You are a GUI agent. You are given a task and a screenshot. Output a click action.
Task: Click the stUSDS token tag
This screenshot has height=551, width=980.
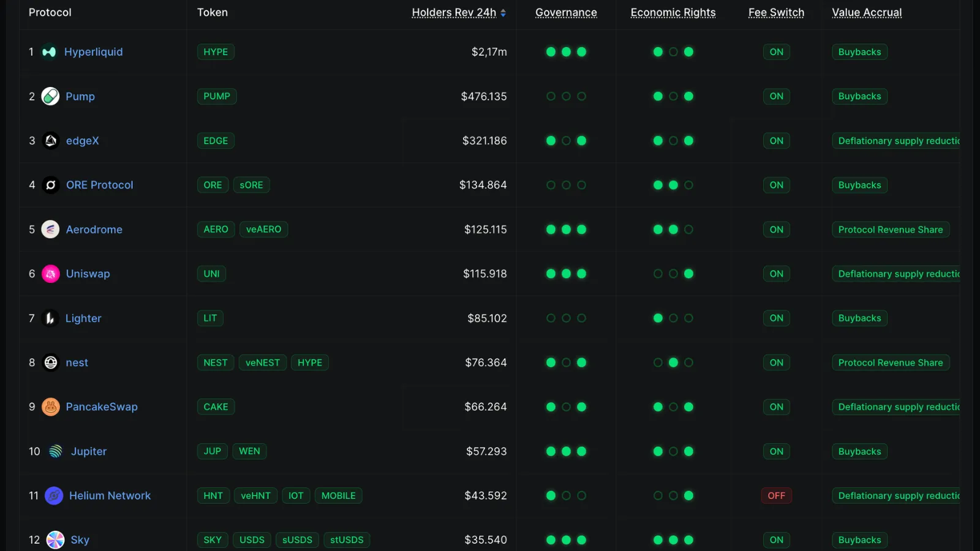347,540
